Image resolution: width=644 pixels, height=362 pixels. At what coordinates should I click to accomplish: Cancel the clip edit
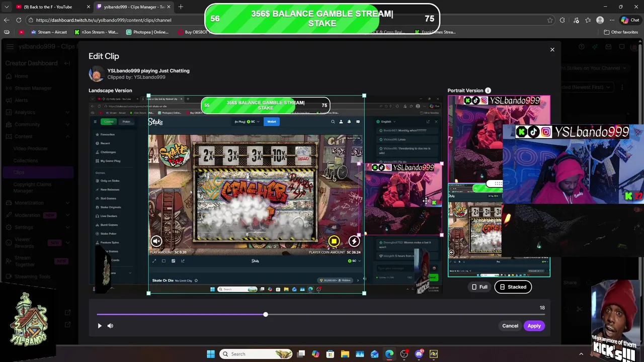coord(510,326)
